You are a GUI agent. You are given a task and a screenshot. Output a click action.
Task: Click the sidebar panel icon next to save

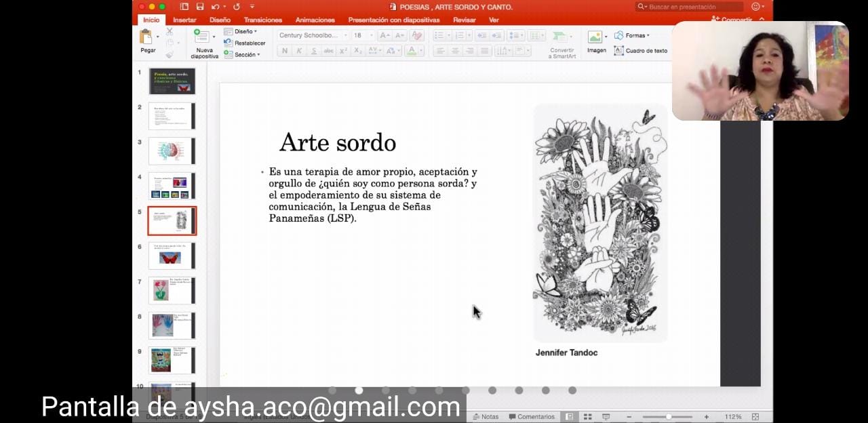point(184,7)
